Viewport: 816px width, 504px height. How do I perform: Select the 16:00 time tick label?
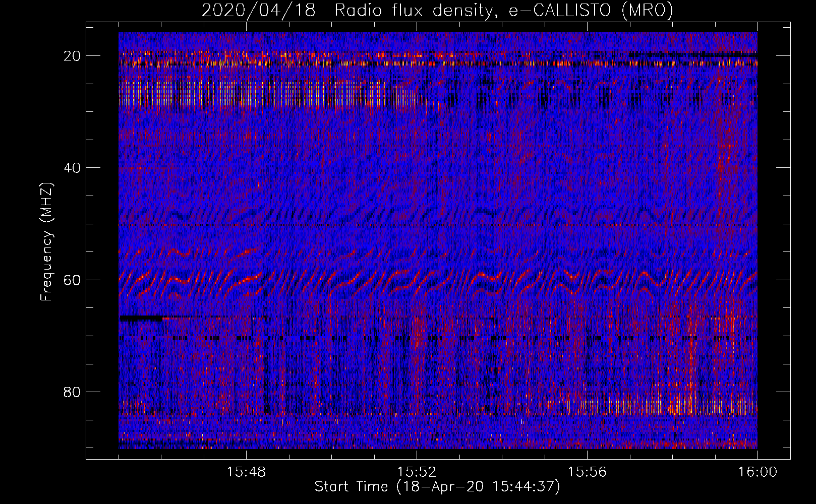tap(757, 472)
